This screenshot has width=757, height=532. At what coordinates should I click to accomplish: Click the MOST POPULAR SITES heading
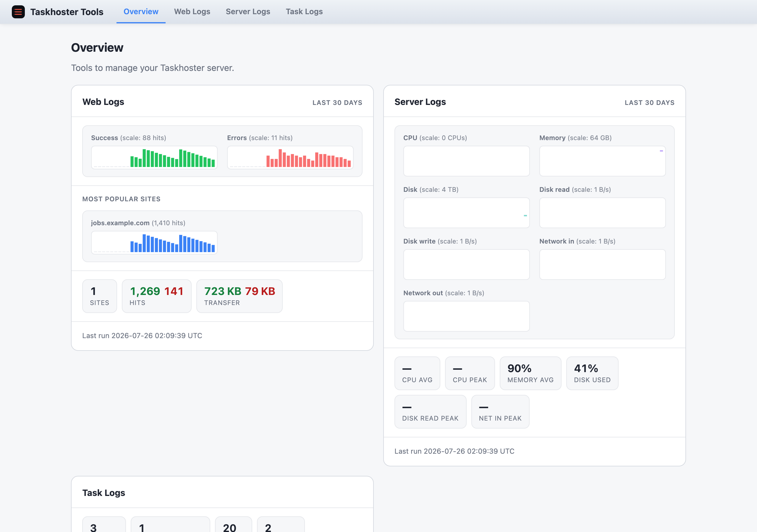coord(121,199)
